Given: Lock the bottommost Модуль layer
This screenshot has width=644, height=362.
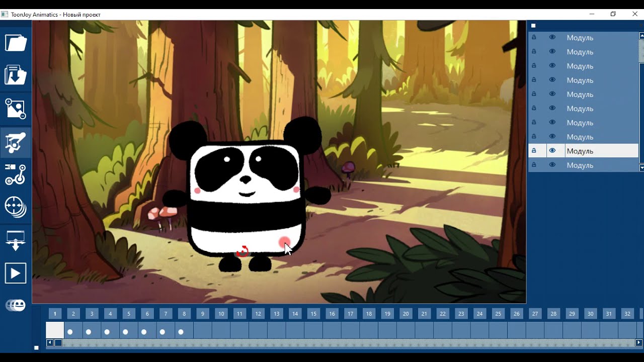Looking at the screenshot, I should tap(534, 164).
